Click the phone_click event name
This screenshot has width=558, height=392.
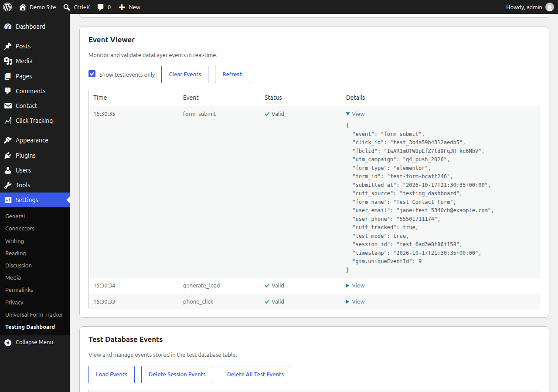tap(198, 301)
